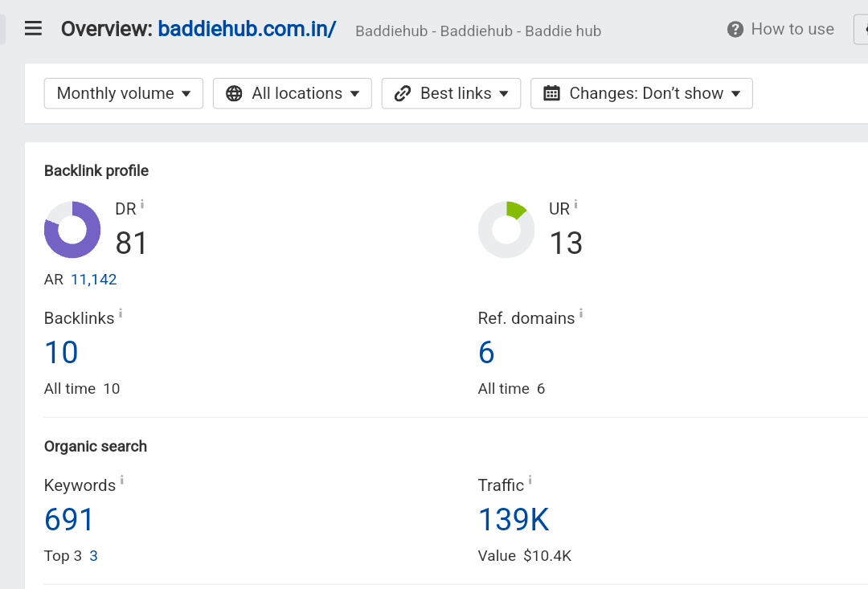
Task: Open Top 3 keywords count 3 link
Action: (93, 556)
